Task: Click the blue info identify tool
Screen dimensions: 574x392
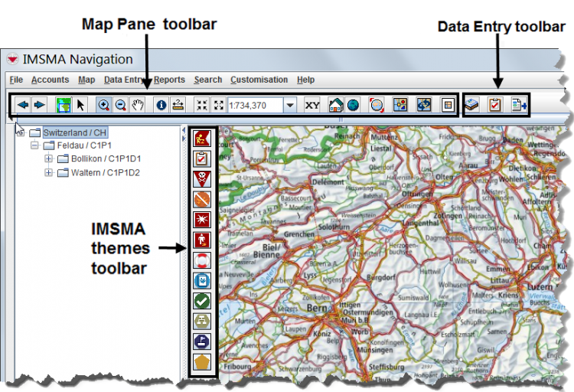Action: (x=161, y=106)
